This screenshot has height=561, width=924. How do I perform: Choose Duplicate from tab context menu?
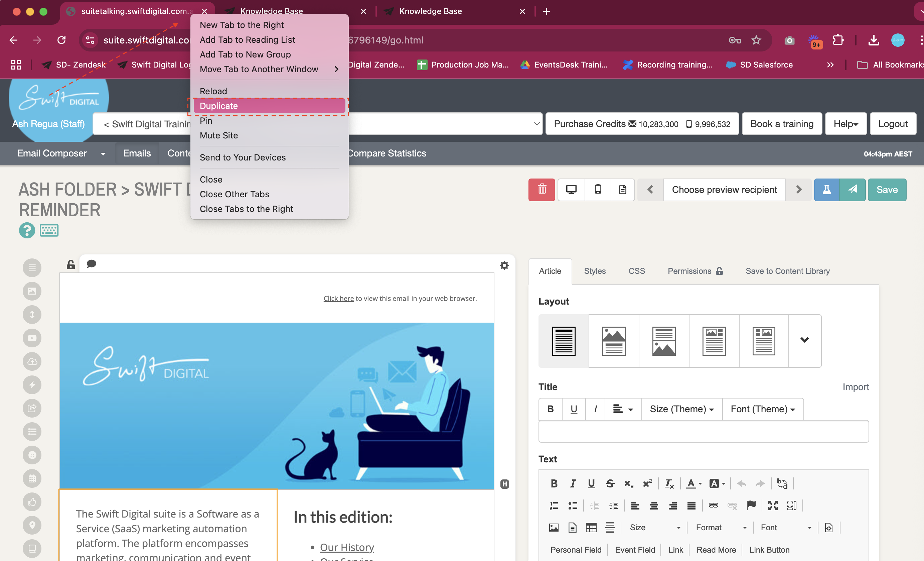pos(269,106)
